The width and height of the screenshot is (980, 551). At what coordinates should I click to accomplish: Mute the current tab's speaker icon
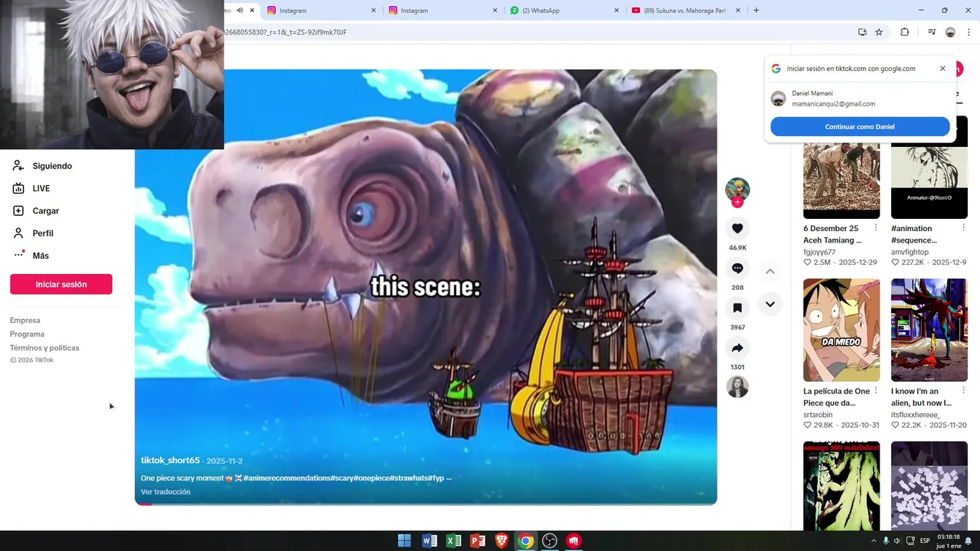point(240,10)
